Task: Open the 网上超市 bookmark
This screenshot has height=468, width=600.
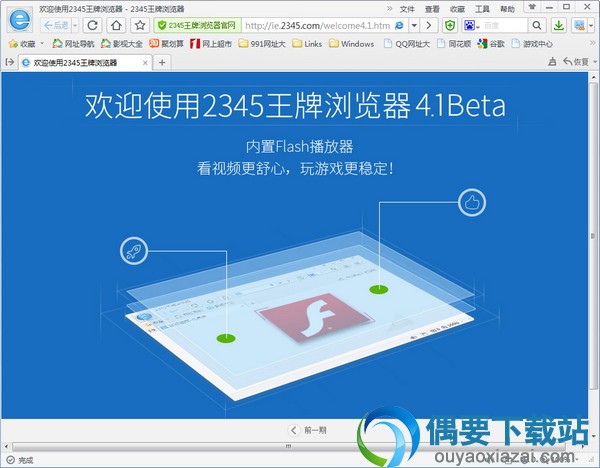Action: click(211, 44)
